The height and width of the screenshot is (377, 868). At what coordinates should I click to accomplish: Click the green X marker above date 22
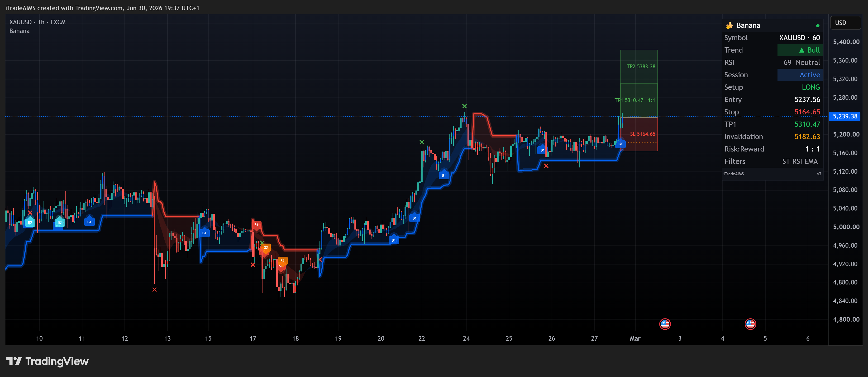coord(422,142)
